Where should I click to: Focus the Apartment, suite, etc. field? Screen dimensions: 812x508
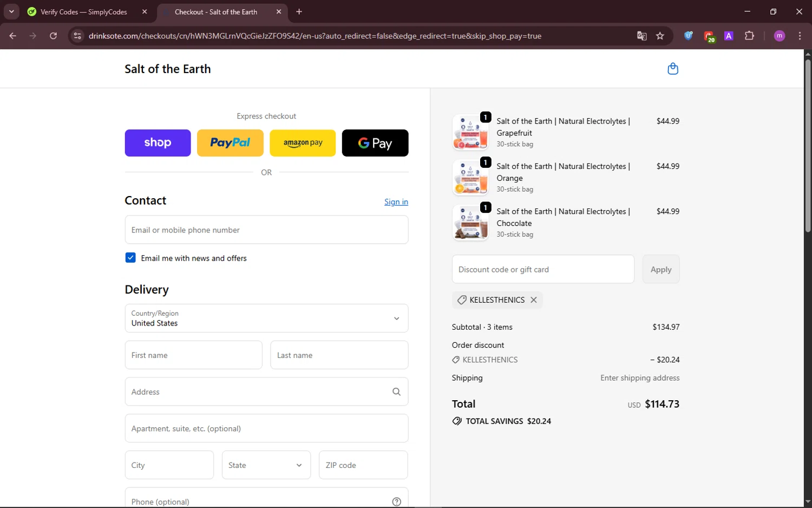[266, 428]
